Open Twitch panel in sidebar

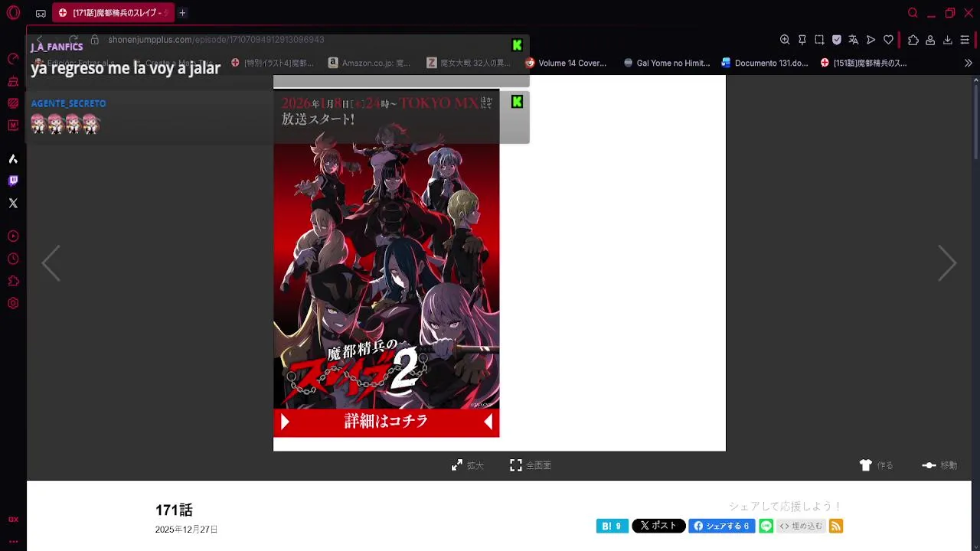[x=13, y=181]
